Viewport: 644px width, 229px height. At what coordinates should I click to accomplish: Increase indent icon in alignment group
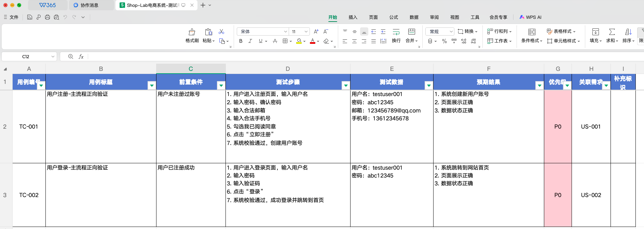click(383, 31)
